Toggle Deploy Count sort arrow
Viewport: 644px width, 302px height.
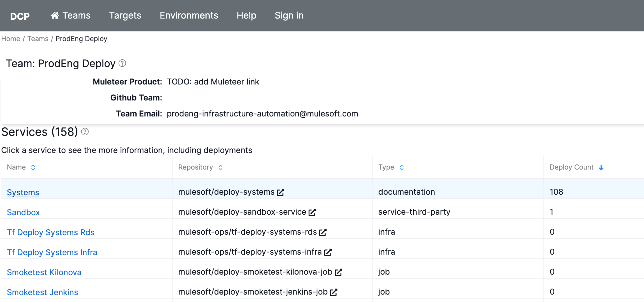(x=601, y=168)
